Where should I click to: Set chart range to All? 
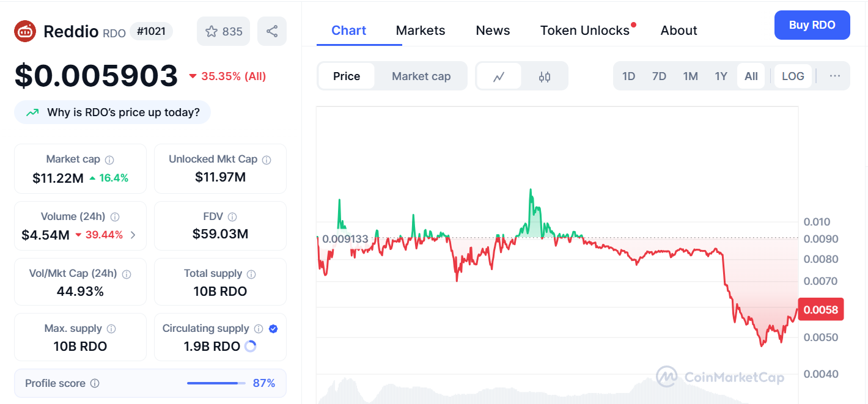(751, 76)
